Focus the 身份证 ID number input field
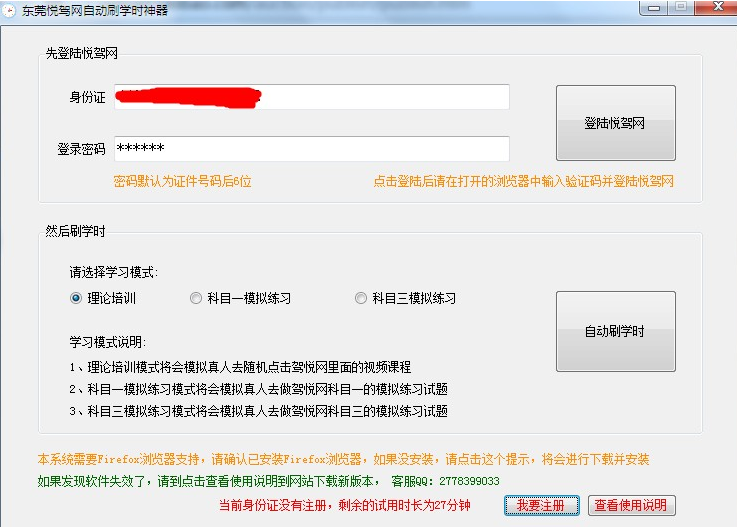Image resolution: width=737 pixels, height=527 pixels. [312, 97]
